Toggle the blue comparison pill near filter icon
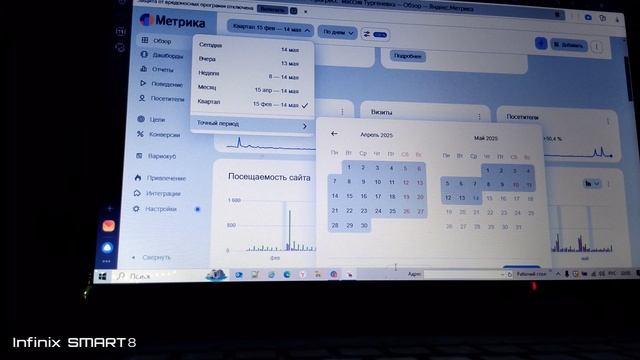This screenshot has height=360, width=640. (380, 35)
